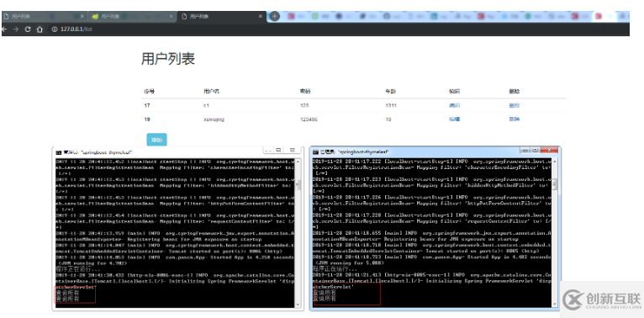
Task: Select the password cell 123456
Action: pyautogui.click(x=309, y=119)
